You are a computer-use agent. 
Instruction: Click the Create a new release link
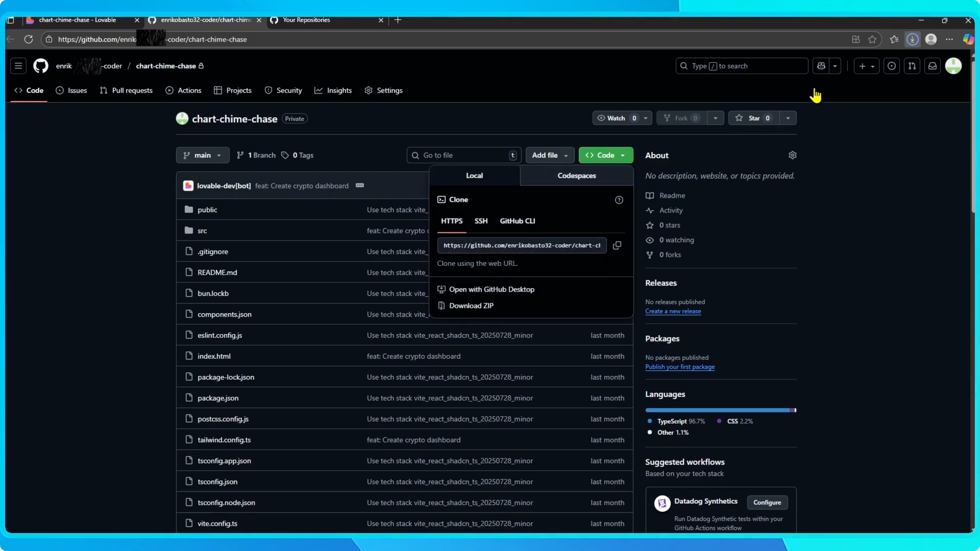673,311
